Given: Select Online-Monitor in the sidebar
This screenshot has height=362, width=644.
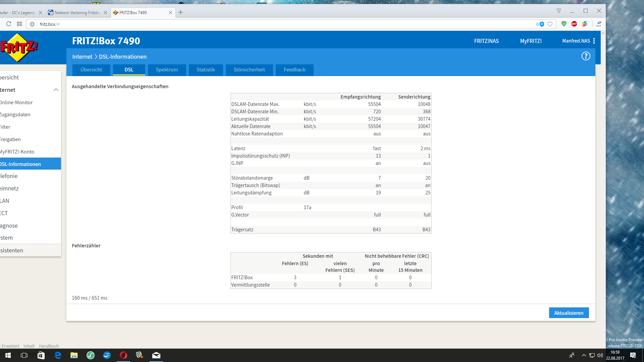Looking at the screenshot, I should click(x=17, y=103).
